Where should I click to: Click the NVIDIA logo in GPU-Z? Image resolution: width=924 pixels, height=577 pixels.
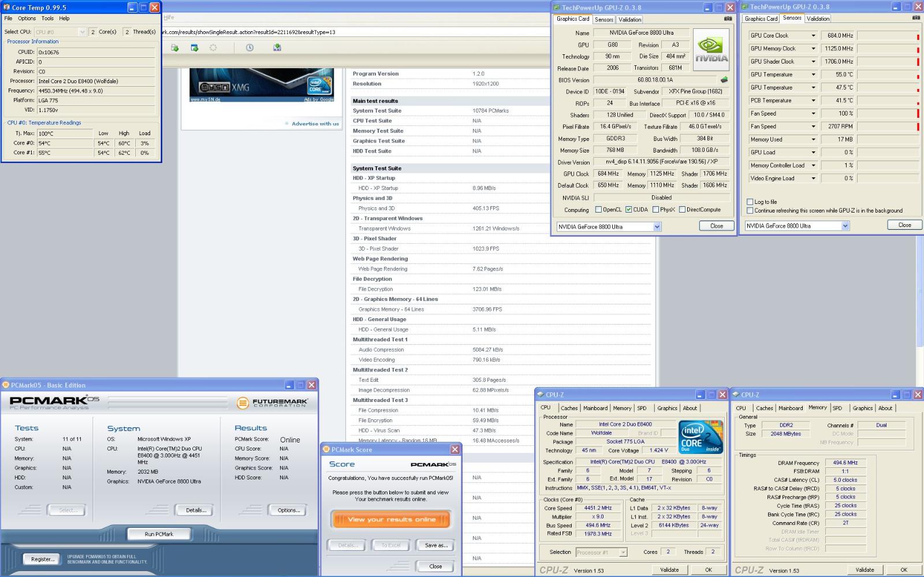pos(711,50)
